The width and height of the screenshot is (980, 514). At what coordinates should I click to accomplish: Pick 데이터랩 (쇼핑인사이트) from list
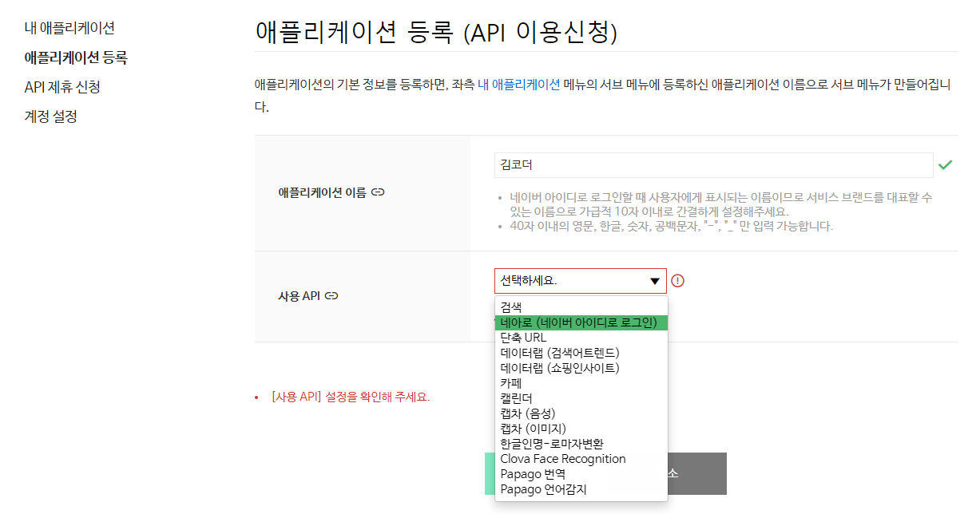[x=581, y=368]
